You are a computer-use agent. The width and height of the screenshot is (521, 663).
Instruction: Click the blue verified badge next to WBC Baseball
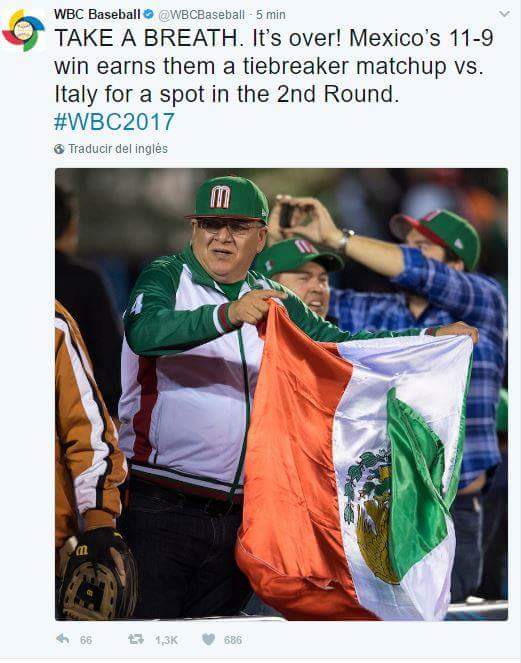click(x=148, y=14)
